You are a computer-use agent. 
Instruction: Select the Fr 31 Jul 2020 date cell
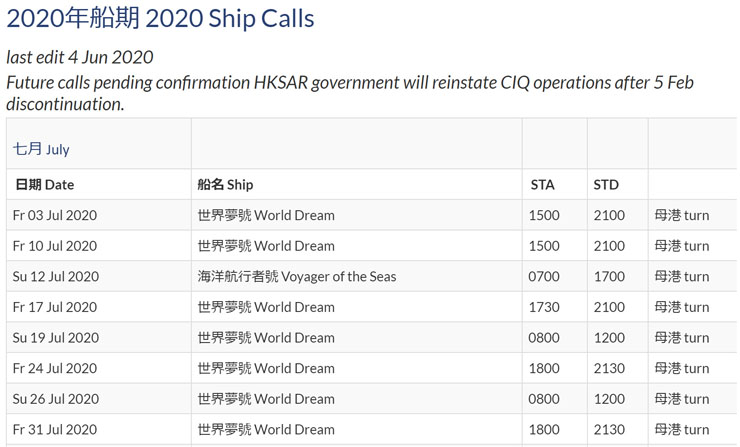[55, 430]
